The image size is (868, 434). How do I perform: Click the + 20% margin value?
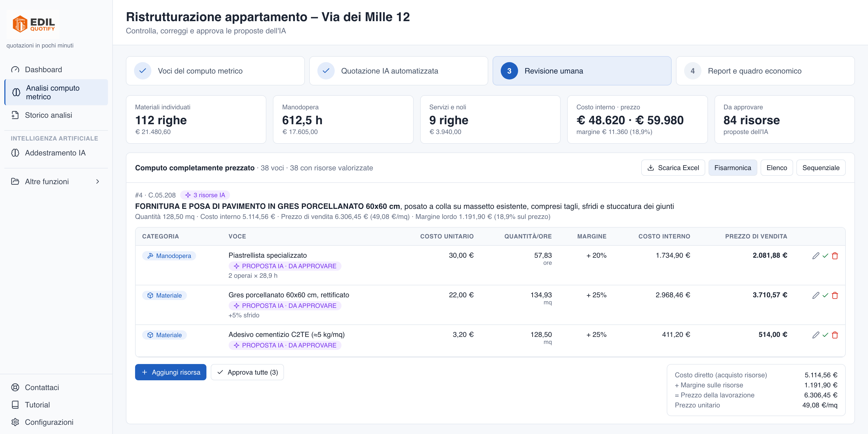pyautogui.click(x=596, y=256)
